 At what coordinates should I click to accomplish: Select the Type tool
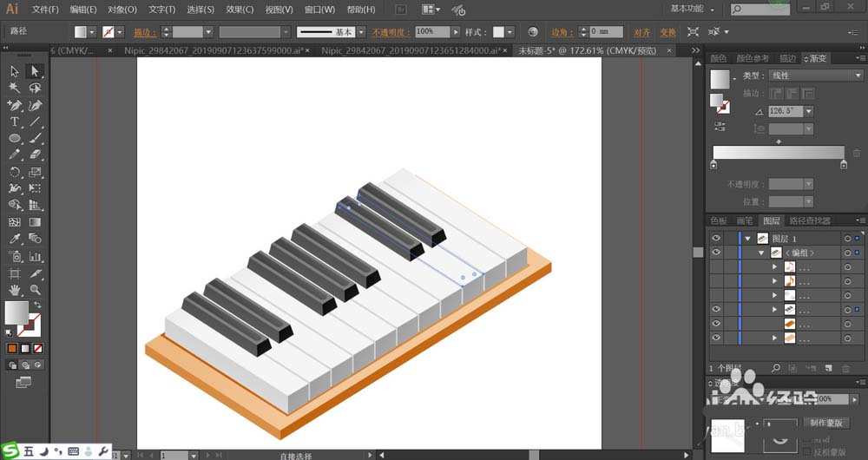[x=15, y=122]
